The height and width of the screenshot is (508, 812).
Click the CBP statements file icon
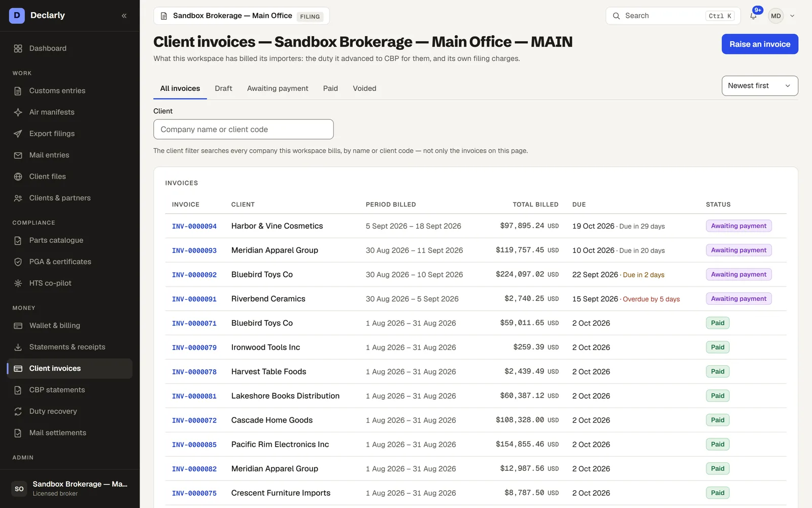point(18,390)
